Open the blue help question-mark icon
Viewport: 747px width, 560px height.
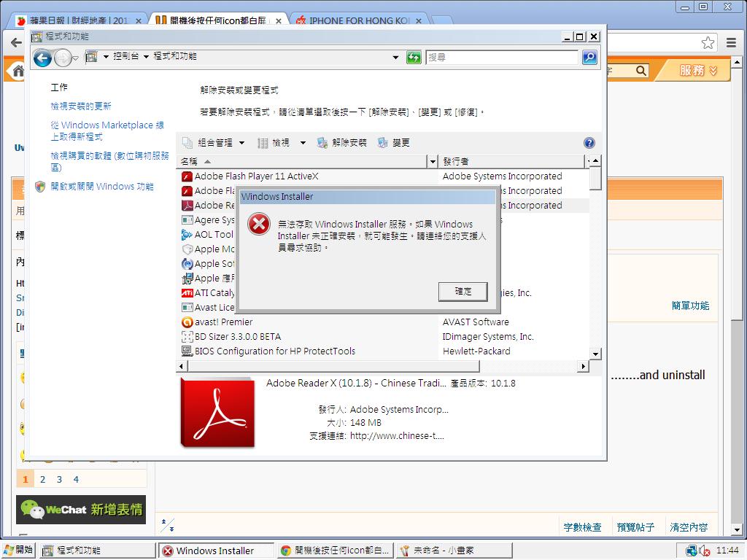coord(589,143)
